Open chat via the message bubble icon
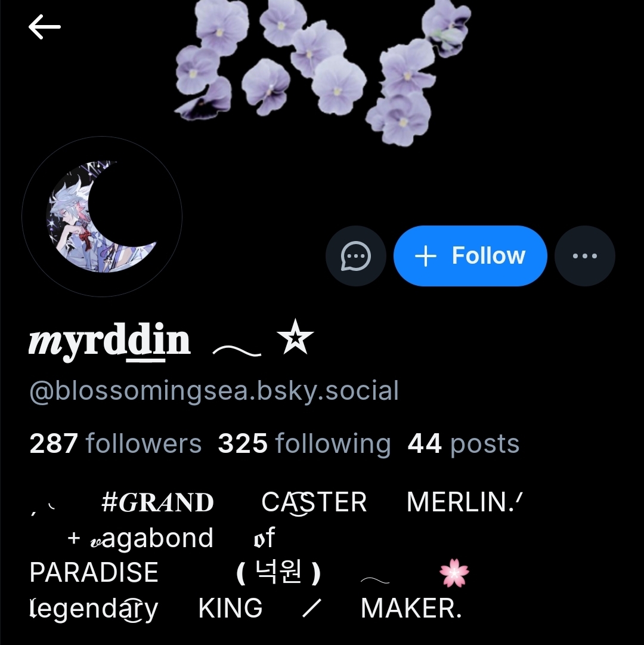Viewport: 644px width, 645px height. click(356, 256)
